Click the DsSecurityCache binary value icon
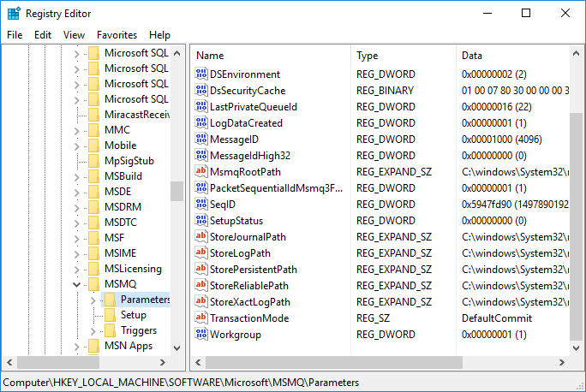 201,90
